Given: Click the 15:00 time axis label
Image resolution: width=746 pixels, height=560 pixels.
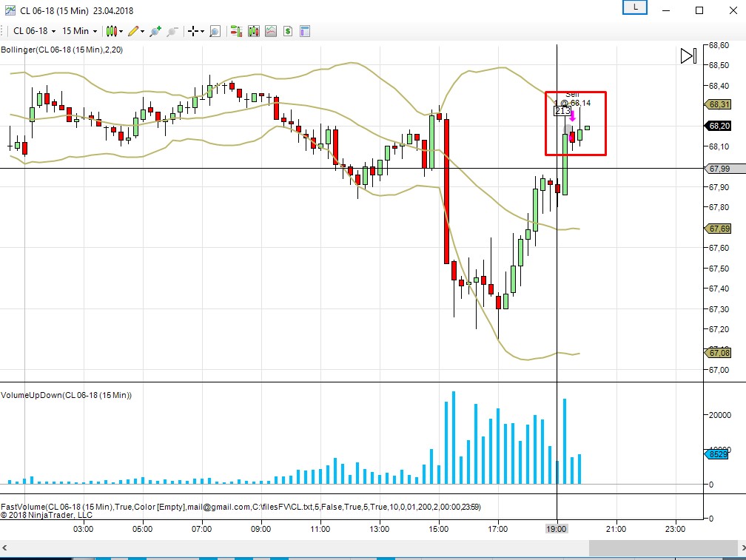Looking at the screenshot, I should (438, 529).
